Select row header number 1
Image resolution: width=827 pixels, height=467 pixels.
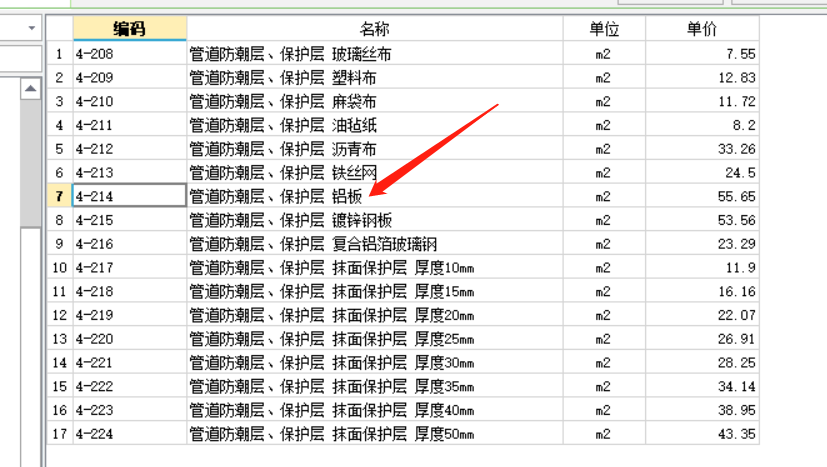pos(60,54)
